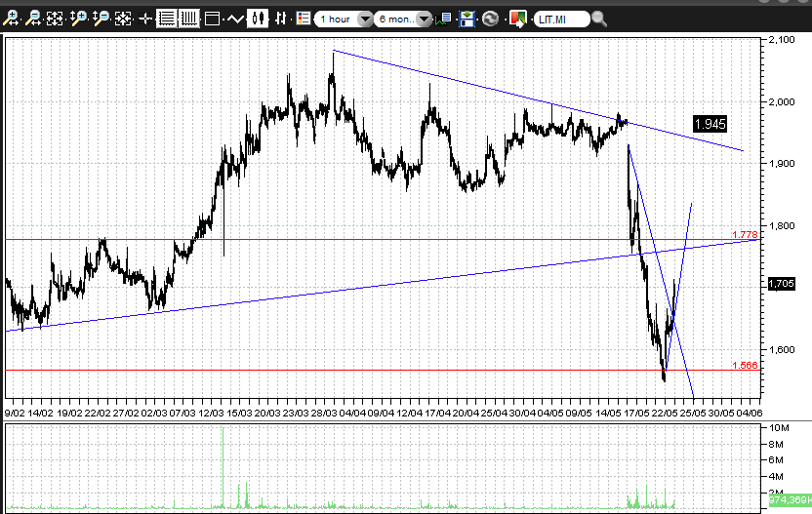The width and height of the screenshot is (812, 514).
Task: Click the 28/03 date axis label
Action: click(324, 413)
